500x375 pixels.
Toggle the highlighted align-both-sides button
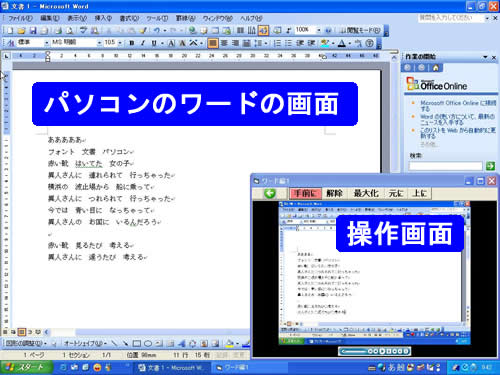pyautogui.click(x=213, y=43)
